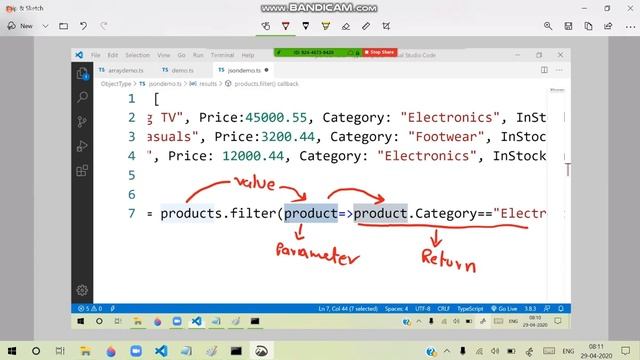Open the Help menu in VS Code
Viewport: 640px width, 360px height.
(248, 55)
